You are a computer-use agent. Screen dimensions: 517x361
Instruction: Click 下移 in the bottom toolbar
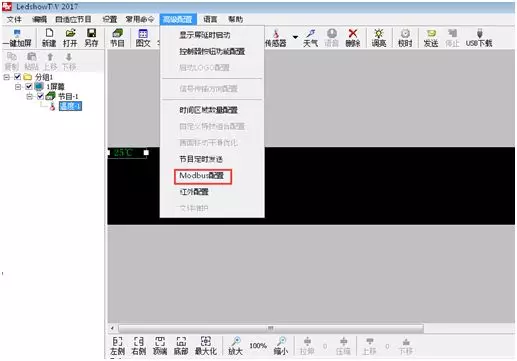(406, 346)
